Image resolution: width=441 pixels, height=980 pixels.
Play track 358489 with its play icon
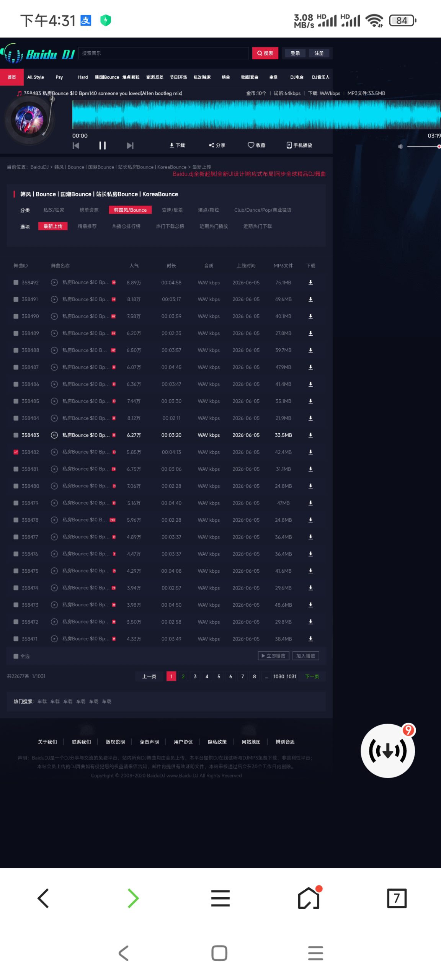[54, 333]
